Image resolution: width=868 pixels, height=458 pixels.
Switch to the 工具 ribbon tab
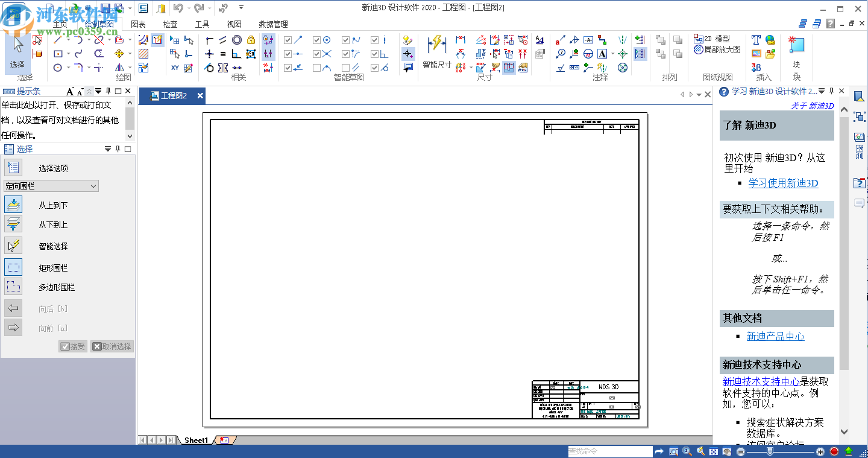pos(203,24)
